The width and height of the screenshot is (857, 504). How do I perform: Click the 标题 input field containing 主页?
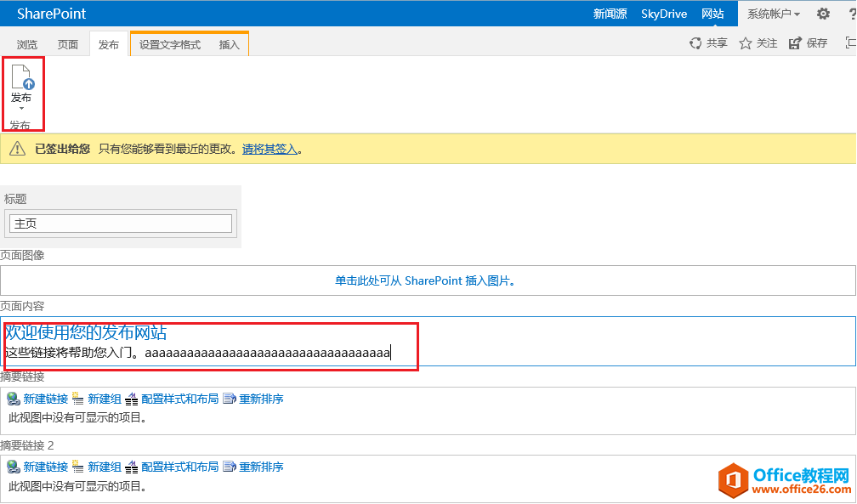pyautogui.click(x=120, y=223)
